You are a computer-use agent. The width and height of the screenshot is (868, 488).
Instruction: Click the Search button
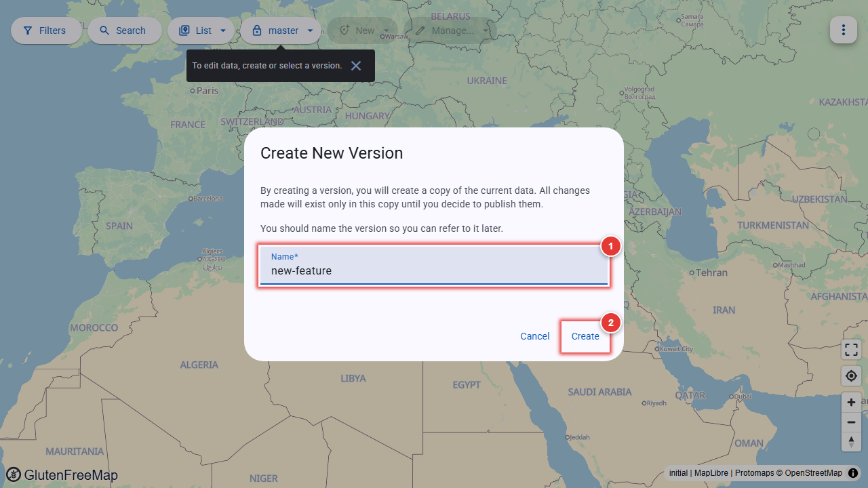click(124, 30)
